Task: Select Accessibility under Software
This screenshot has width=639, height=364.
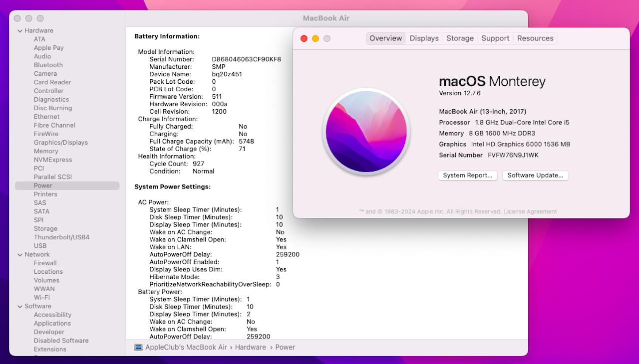Action: pos(52,315)
